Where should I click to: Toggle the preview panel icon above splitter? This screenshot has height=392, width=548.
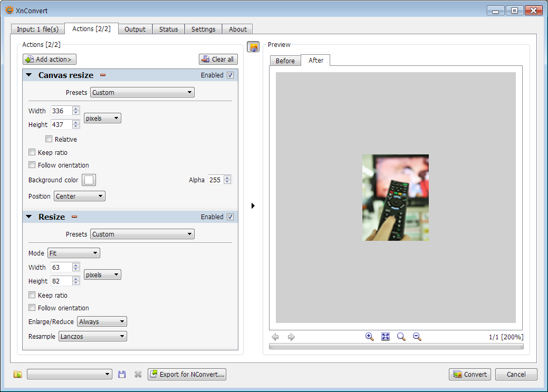(x=253, y=47)
